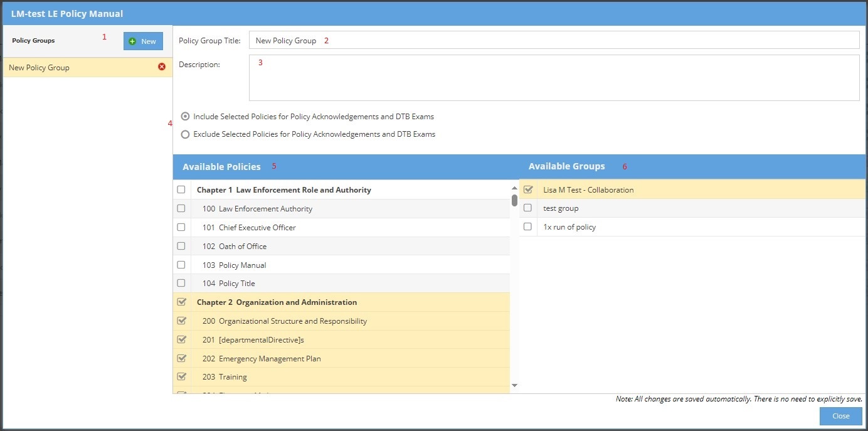Viewport: 868px width, 431px height.
Task: Click the 1x run of policy row text
Action: [x=569, y=226]
